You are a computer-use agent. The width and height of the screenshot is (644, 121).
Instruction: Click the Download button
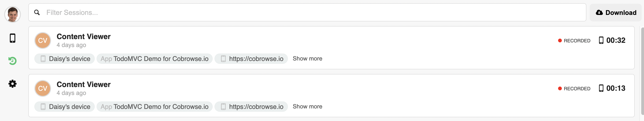click(616, 13)
